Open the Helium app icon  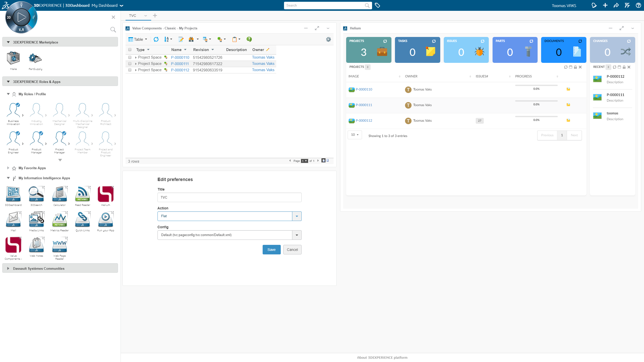pyautogui.click(x=105, y=194)
